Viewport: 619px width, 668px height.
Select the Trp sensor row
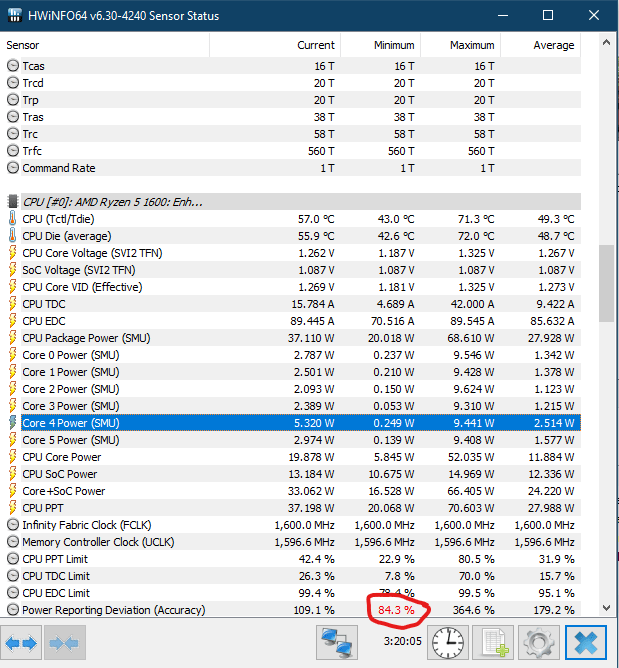pyautogui.click(x=294, y=100)
